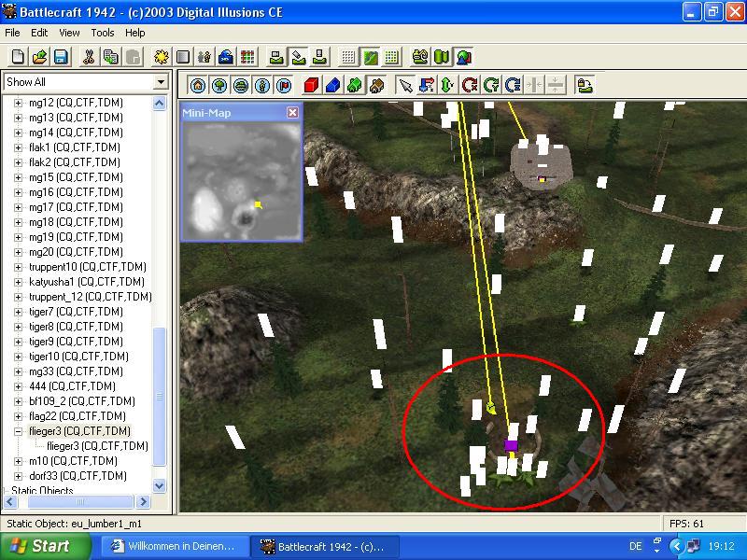Choose the move along XZ tool

(427, 85)
